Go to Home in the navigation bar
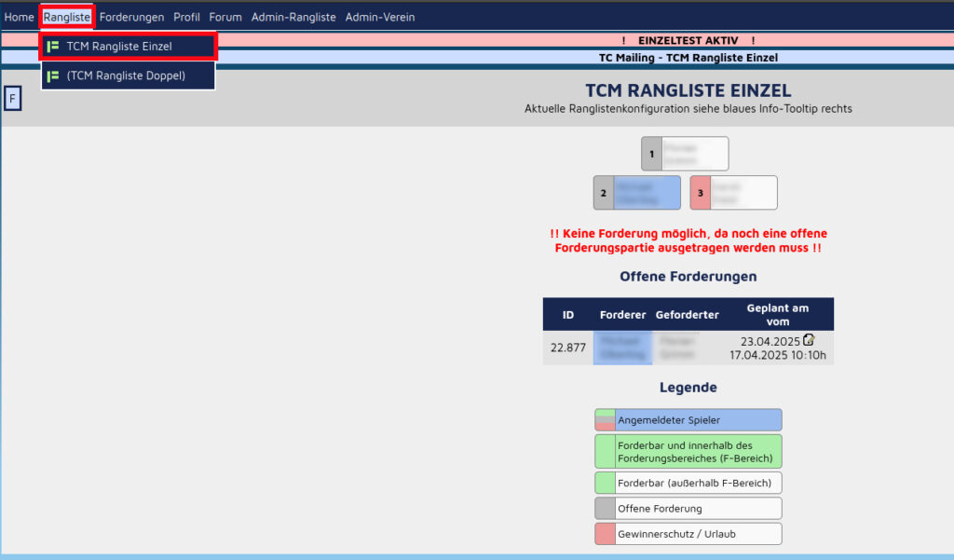The image size is (954, 560). (x=20, y=17)
